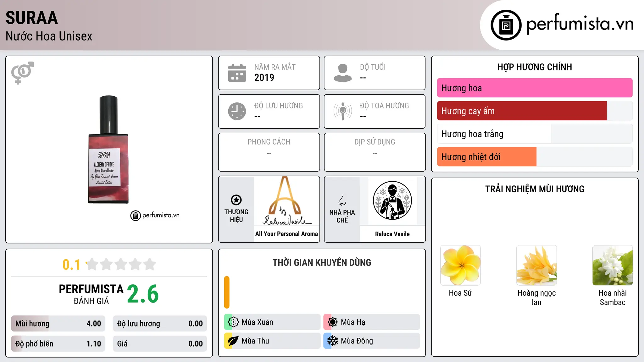Click the Hương hoa accord bar
This screenshot has width=644, height=362.
(535, 88)
